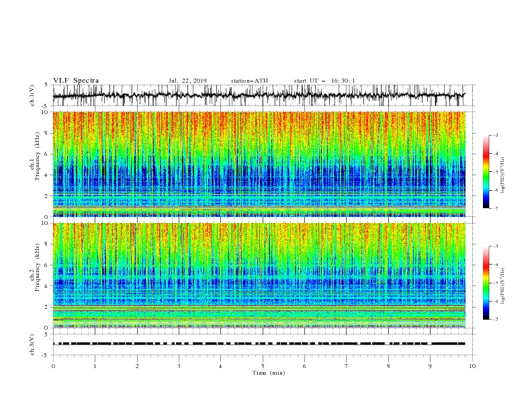Click the ch.1 spectrogram color bar
Image resolution: width=532 pixels, height=411 pixels.
click(x=486, y=172)
